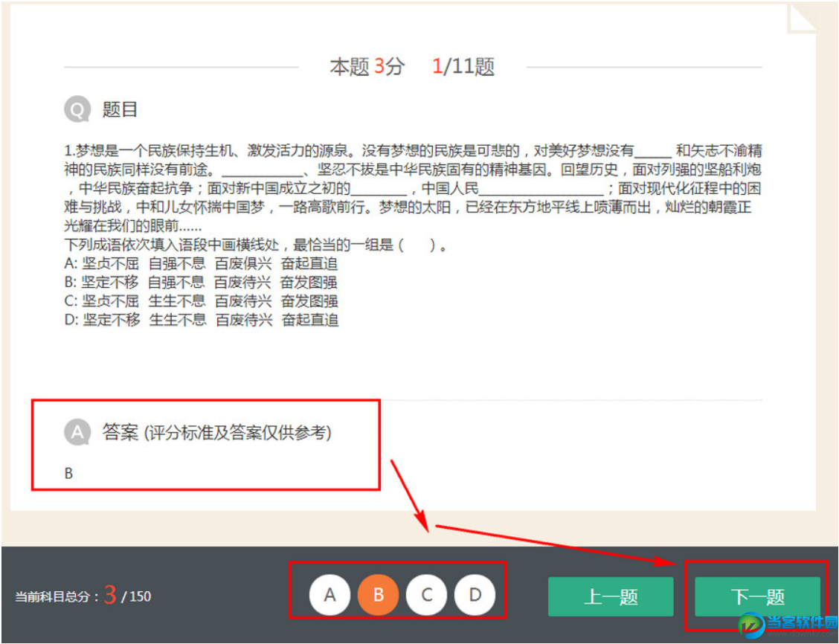Select answer option A circle

coord(330,595)
